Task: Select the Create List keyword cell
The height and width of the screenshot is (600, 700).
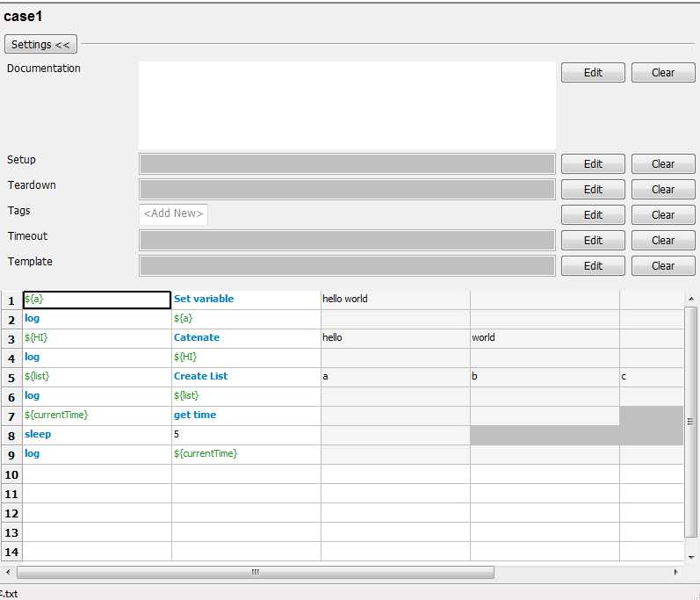Action: (246, 377)
